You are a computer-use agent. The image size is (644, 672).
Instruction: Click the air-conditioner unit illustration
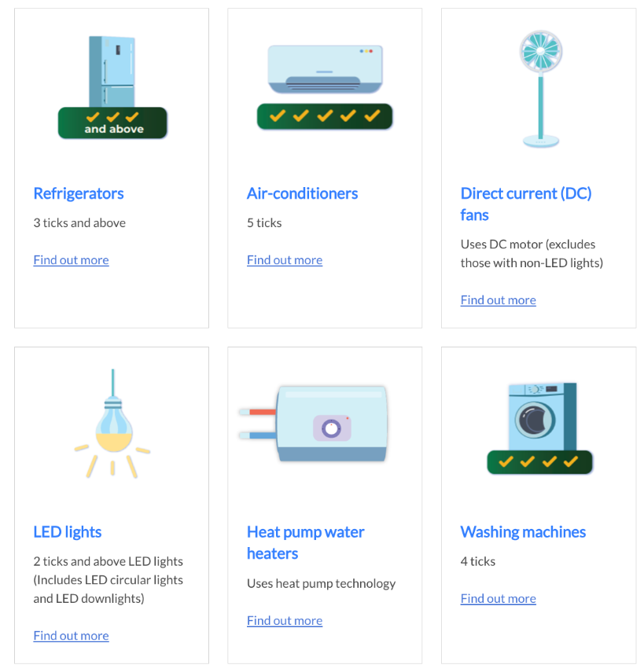coord(325,69)
